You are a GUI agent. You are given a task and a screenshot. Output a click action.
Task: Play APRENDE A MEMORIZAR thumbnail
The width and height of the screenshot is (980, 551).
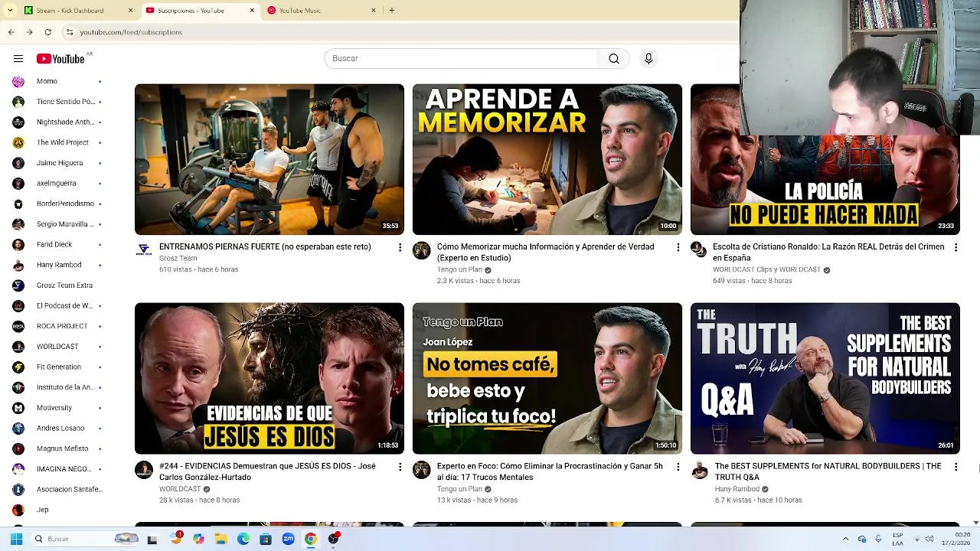pyautogui.click(x=547, y=159)
